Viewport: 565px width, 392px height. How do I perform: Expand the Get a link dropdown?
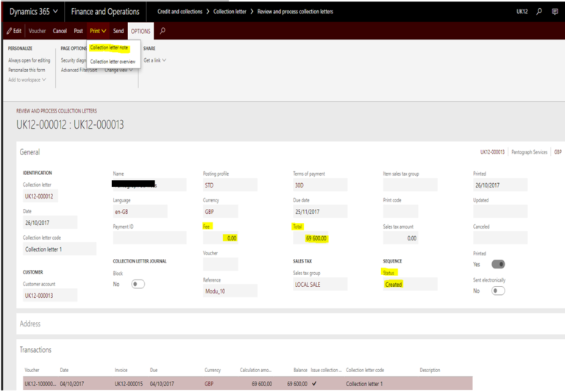[154, 60]
